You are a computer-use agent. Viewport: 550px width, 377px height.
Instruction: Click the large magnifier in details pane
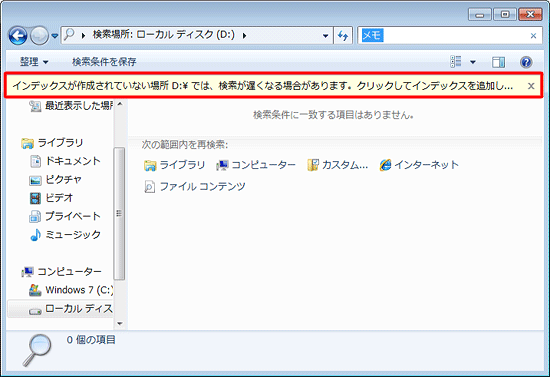tap(37, 350)
